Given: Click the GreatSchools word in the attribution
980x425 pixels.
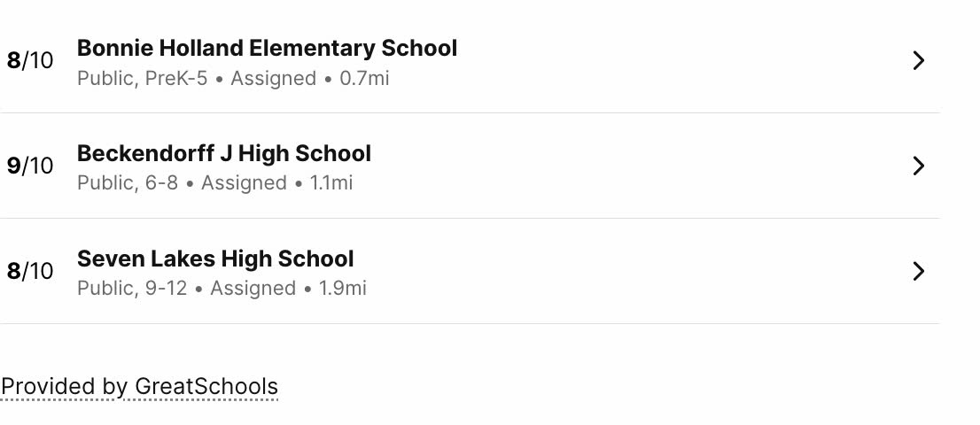Looking at the screenshot, I should click(x=206, y=387).
